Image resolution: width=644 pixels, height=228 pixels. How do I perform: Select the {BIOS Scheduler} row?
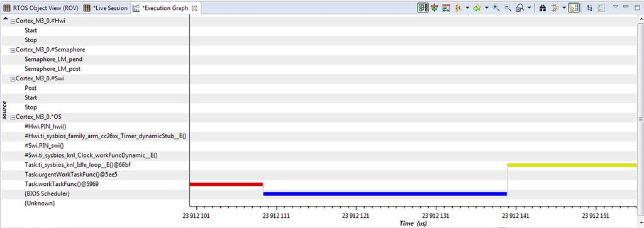[47, 194]
